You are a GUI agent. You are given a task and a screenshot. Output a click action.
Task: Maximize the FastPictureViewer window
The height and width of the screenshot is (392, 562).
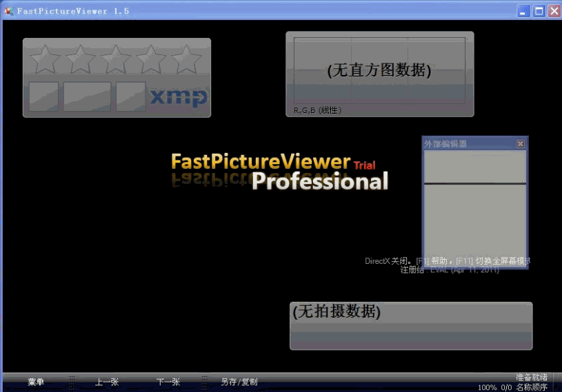coord(539,11)
